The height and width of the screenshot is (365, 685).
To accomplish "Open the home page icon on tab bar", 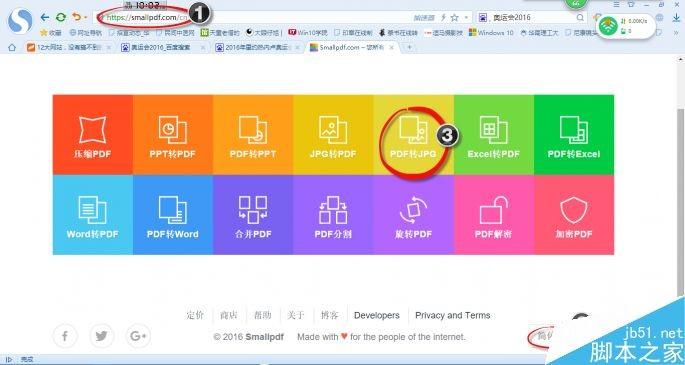I will click(x=12, y=48).
